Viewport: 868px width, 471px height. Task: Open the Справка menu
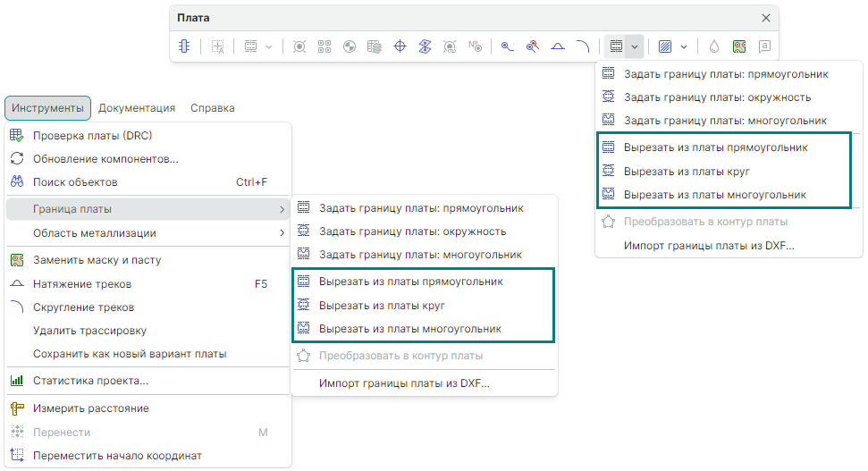pos(212,108)
